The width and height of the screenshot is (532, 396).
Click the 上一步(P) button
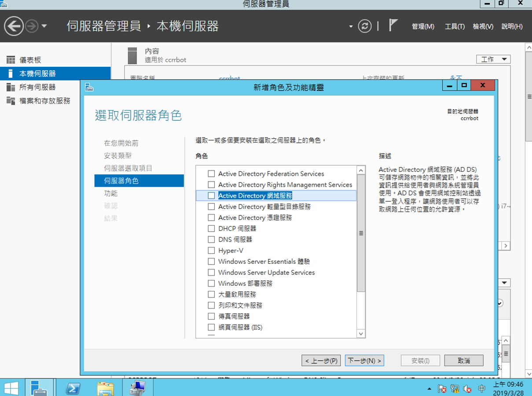321,361
